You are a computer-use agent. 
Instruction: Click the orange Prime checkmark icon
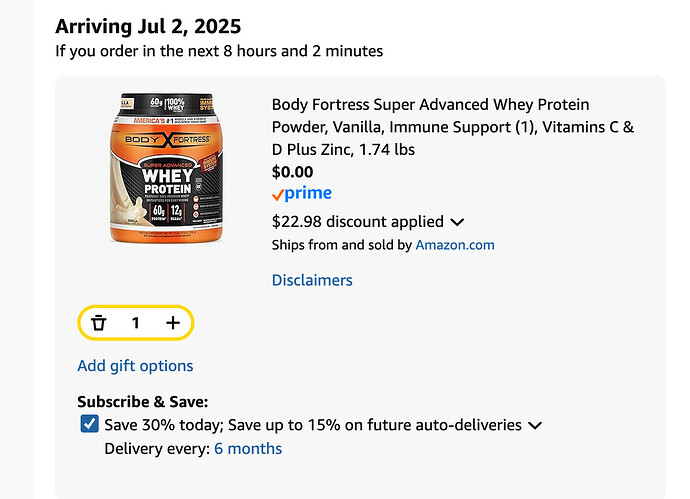tap(277, 194)
